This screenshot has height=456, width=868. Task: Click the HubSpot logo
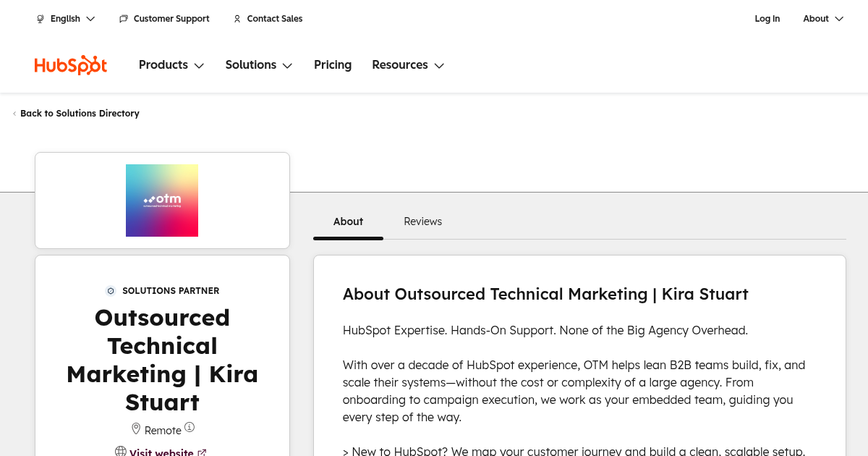pos(71,65)
